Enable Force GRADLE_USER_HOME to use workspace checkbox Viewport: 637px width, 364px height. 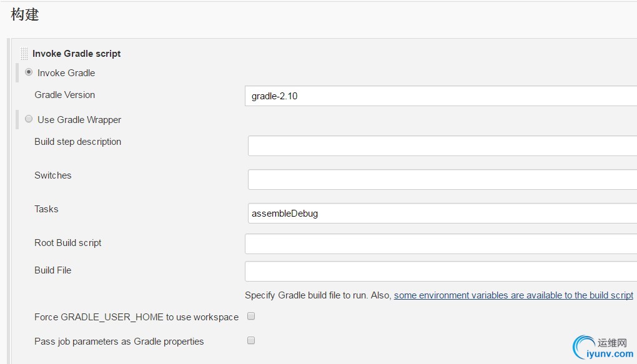point(251,316)
